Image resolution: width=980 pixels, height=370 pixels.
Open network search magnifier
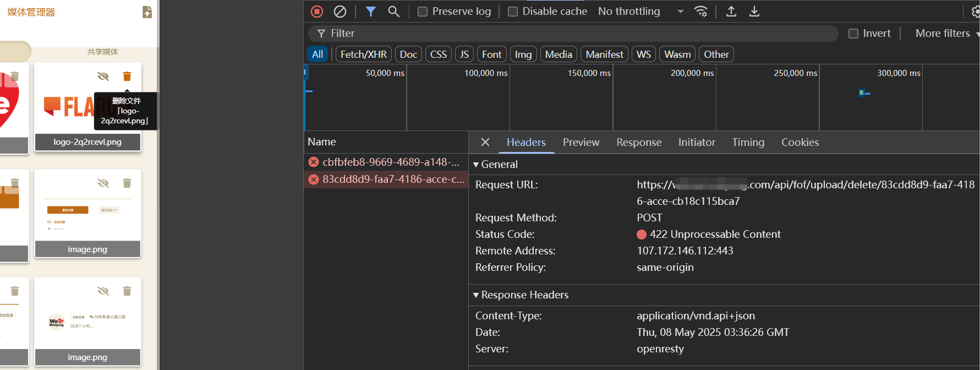[393, 12]
